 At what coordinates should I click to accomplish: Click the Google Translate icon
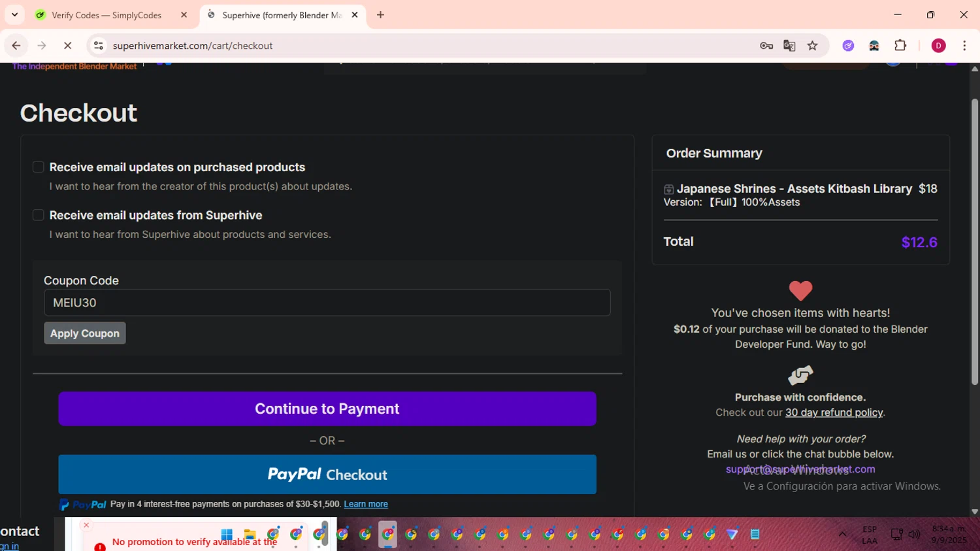(x=789, y=46)
